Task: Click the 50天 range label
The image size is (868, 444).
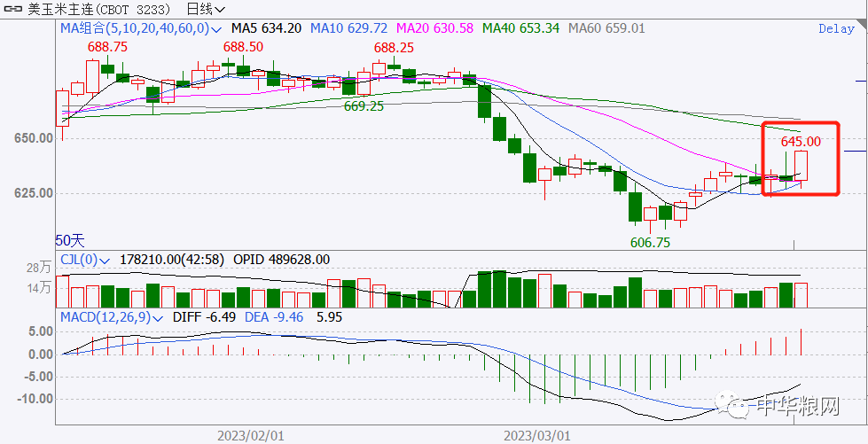Action: click(x=70, y=240)
